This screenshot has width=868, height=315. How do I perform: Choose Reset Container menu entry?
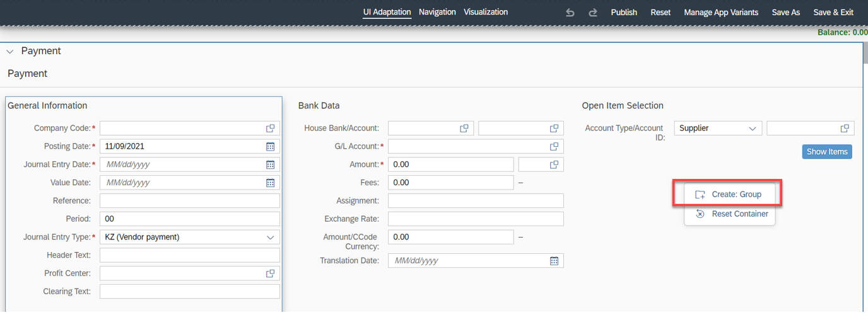pyautogui.click(x=729, y=214)
